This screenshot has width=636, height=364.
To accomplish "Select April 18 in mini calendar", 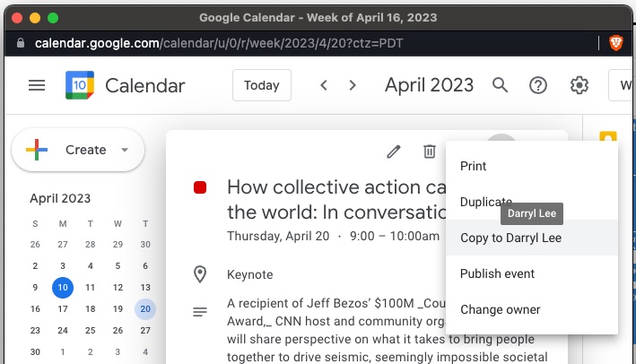I will [x=90, y=309].
